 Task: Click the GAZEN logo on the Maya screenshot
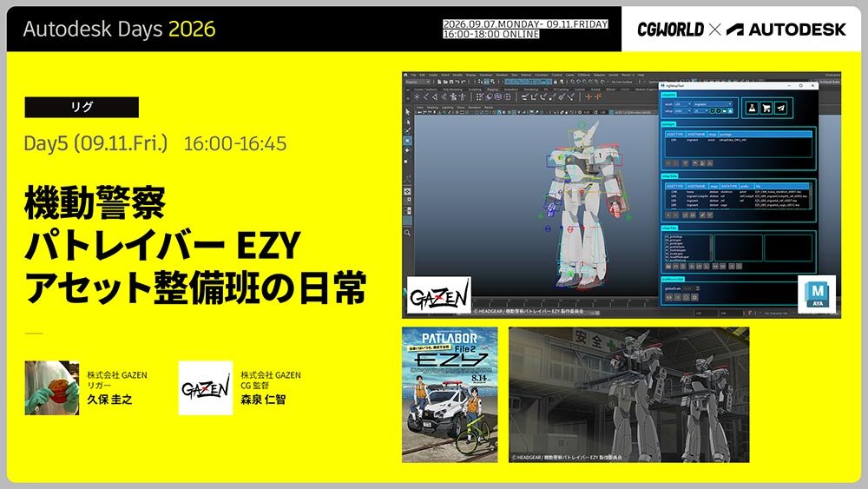tap(439, 295)
